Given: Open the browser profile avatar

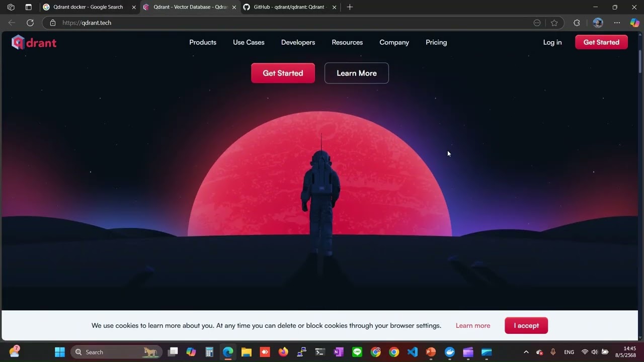Looking at the screenshot, I should [x=598, y=23].
